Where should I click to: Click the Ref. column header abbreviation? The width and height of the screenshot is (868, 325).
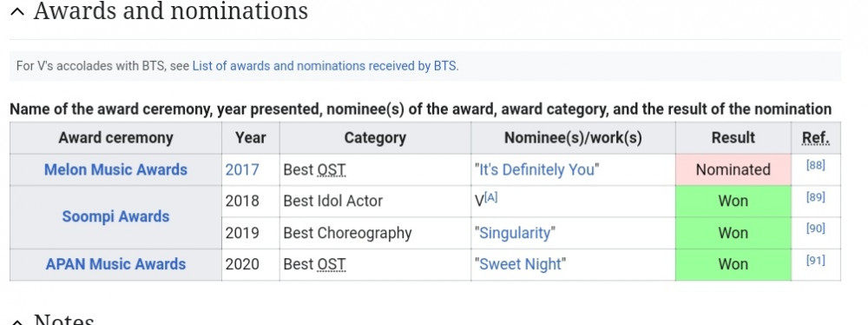(816, 138)
